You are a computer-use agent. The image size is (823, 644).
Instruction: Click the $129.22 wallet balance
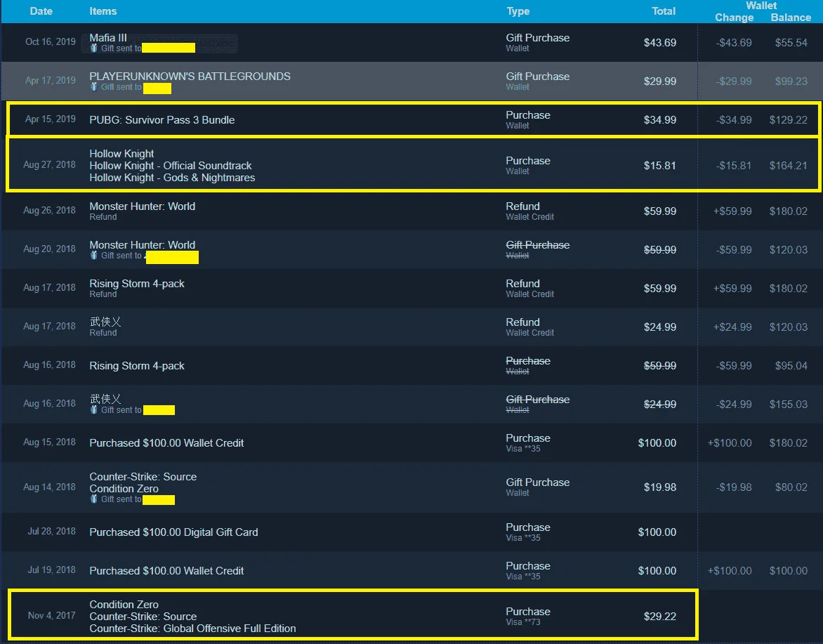[789, 119]
